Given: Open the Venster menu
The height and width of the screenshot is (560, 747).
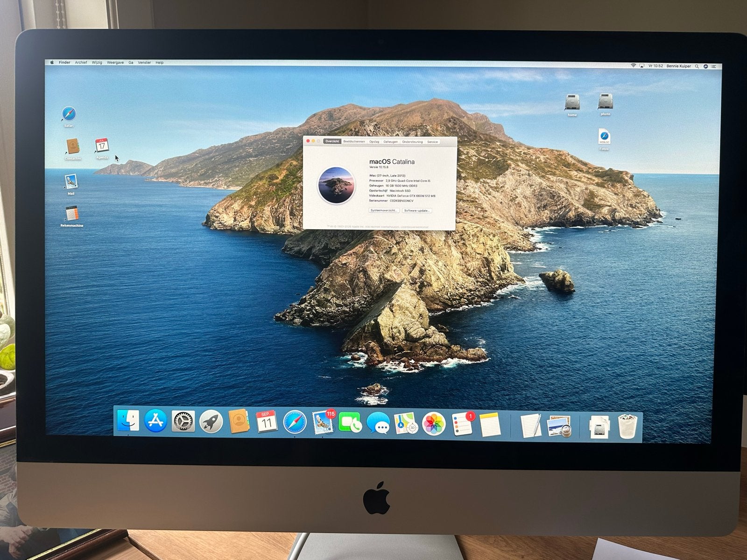Looking at the screenshot, I should pos(144,63).
